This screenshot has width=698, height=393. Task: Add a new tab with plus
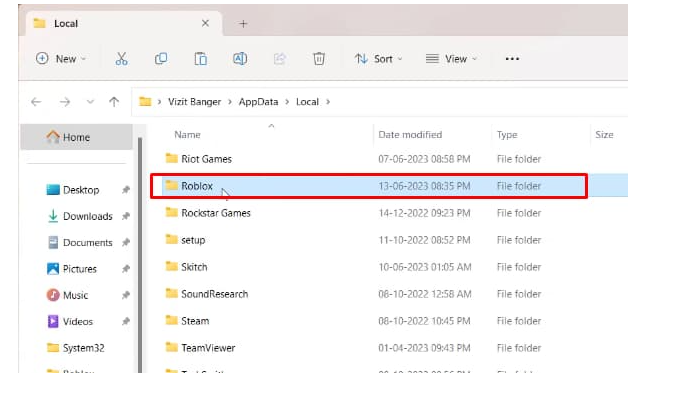[x=243, y=24]
